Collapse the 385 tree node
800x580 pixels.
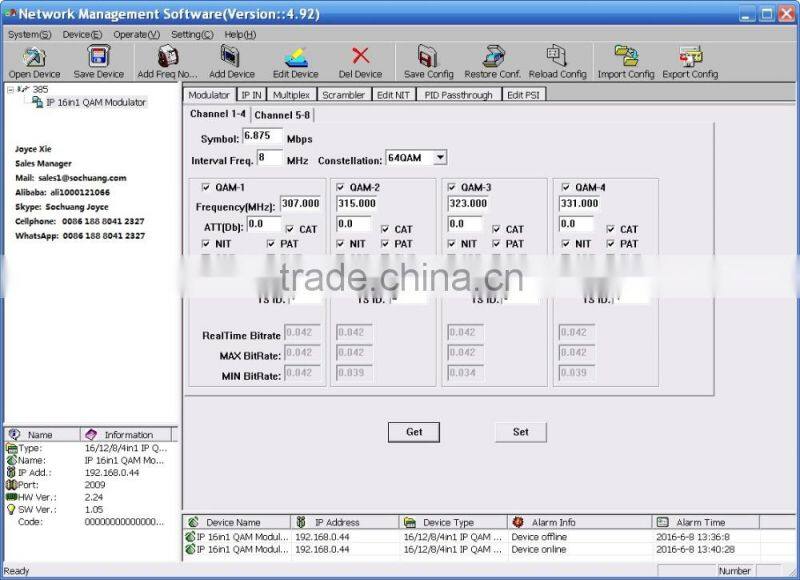10,89
